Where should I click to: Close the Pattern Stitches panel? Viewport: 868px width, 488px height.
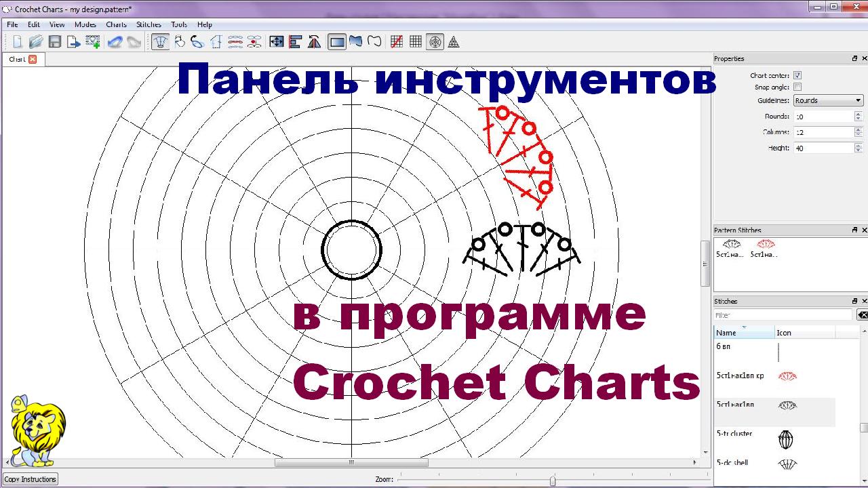pos(864,230)
